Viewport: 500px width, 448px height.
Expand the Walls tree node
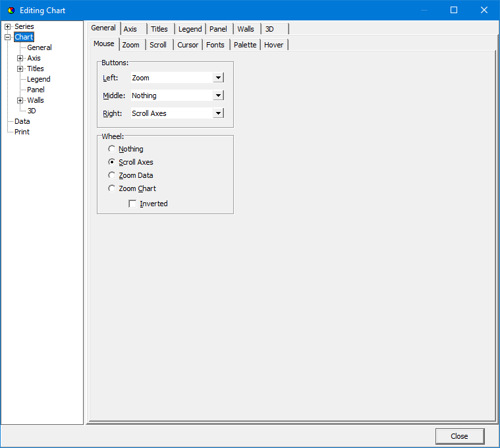(x=20, y=100)
